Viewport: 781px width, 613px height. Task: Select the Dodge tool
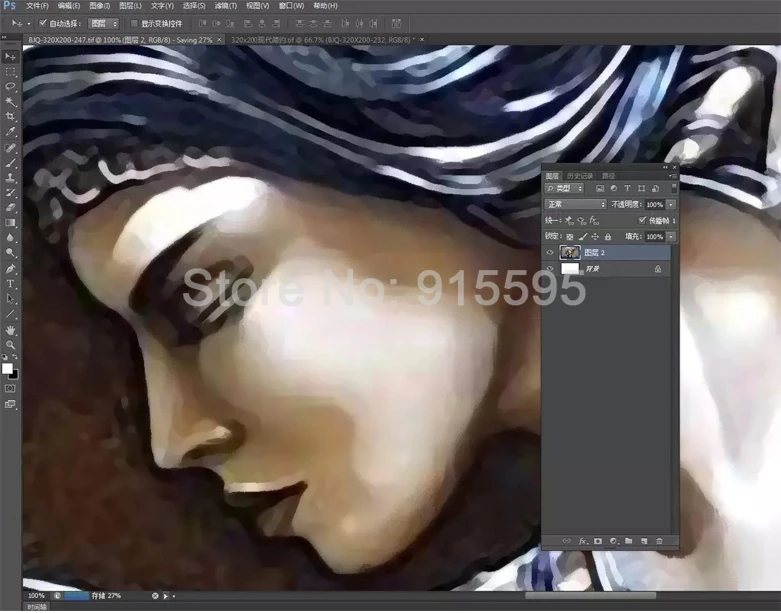pyautogui.click(x=10, y=252)
